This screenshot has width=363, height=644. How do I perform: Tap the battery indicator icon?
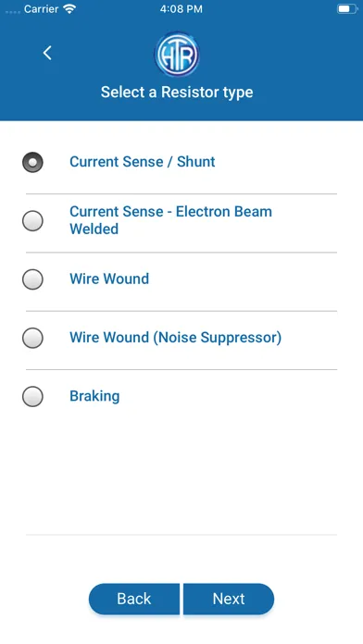347,9
